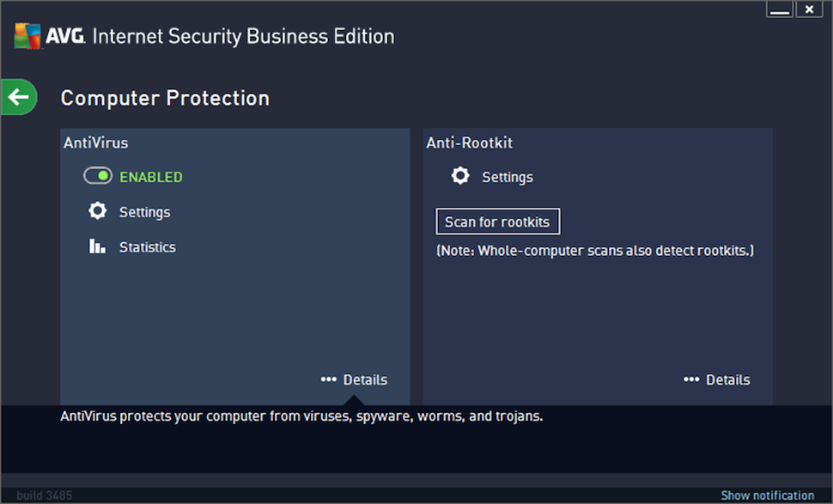This screenshot has height=504, width=833.
Task: Click the three-dot icon beside Anti-Rootkit Details
Action: (691, 380)
